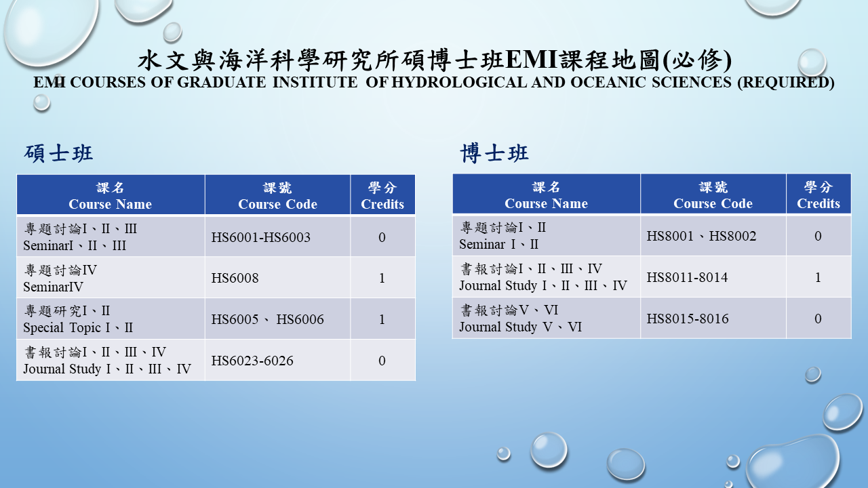Select the 碩士班 section heading

click(58, 154)
